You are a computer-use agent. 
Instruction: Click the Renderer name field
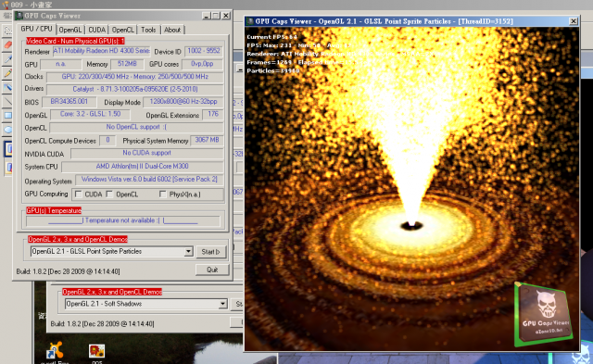[101, 51]
